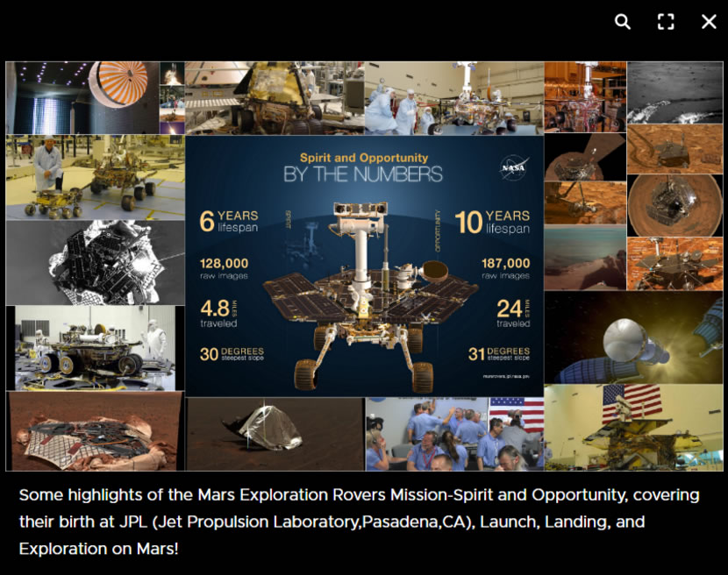The height and width of the screenshot is (575, 728).
Task: Close the image viewer with X
Action: tap(709, 21)
